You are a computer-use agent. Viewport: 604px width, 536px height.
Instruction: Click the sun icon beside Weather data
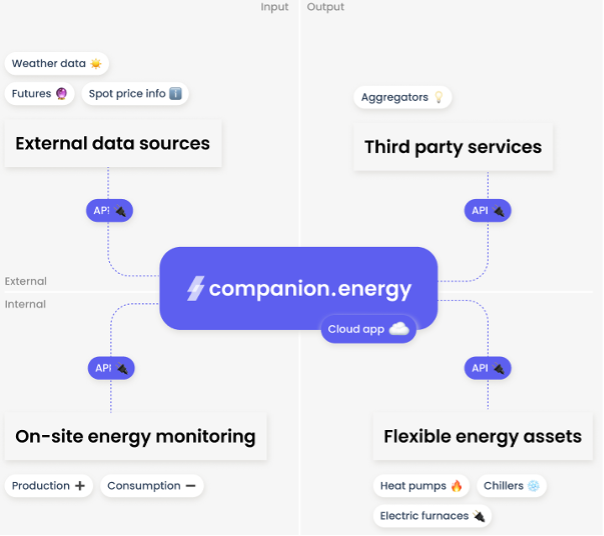[96, 64]
